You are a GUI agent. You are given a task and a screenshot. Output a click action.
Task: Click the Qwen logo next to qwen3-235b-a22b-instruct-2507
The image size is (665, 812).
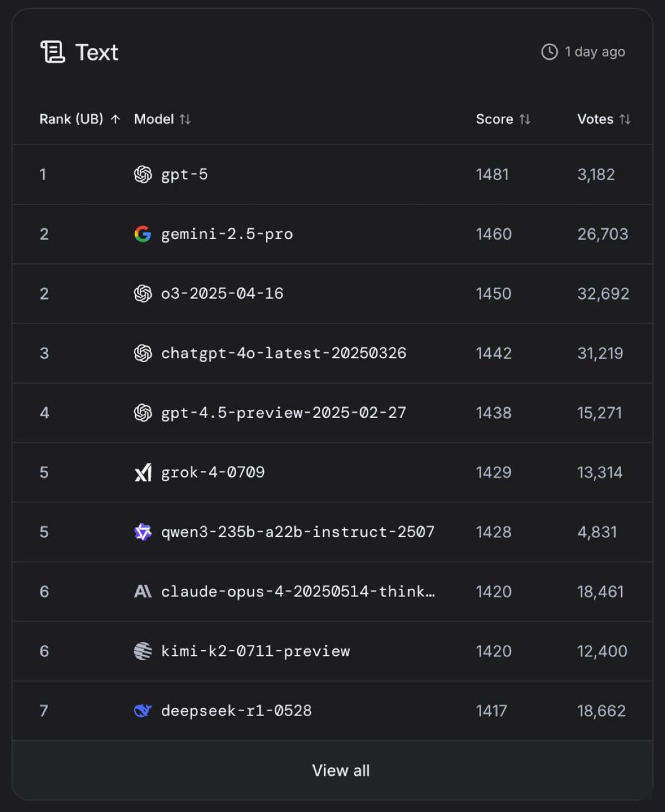point(143,532)
